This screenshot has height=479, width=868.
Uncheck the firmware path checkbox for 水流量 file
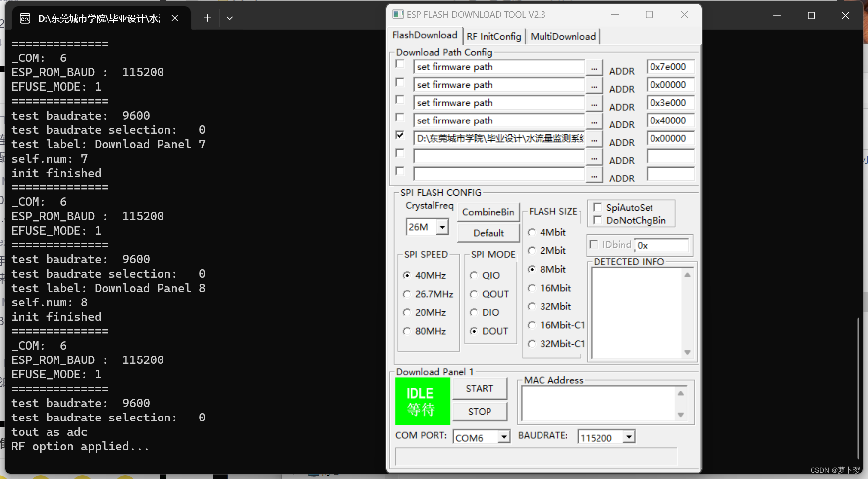tap(399, 135)
